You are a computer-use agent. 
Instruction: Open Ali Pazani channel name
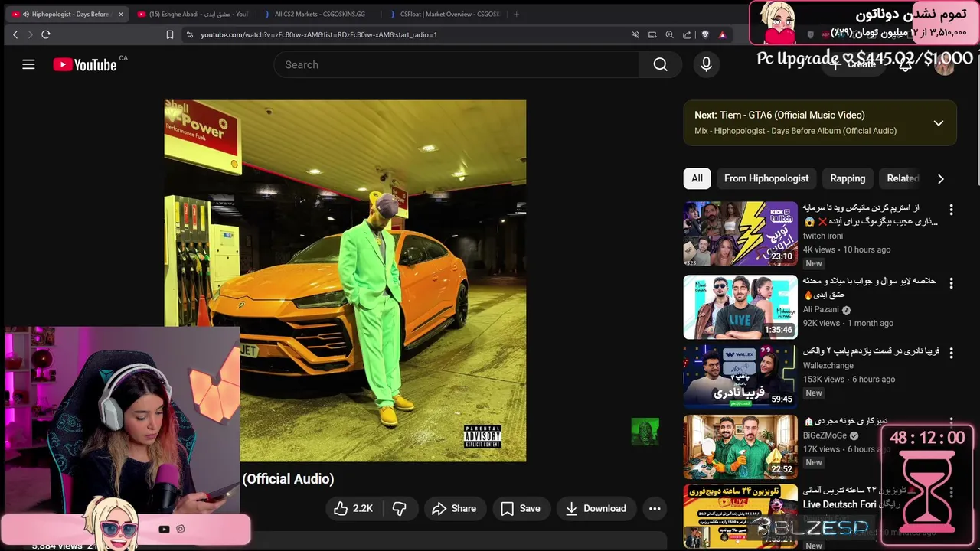coord(821,310)
